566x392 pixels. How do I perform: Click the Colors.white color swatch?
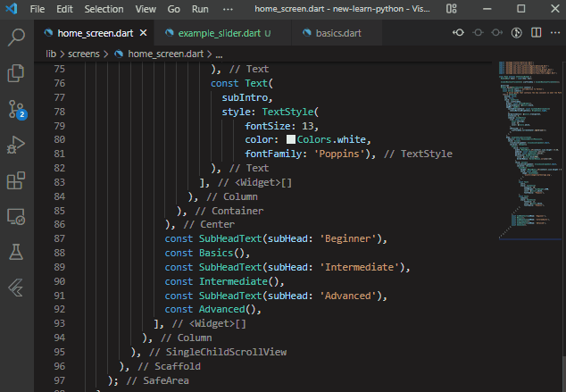tap(291, 140)
